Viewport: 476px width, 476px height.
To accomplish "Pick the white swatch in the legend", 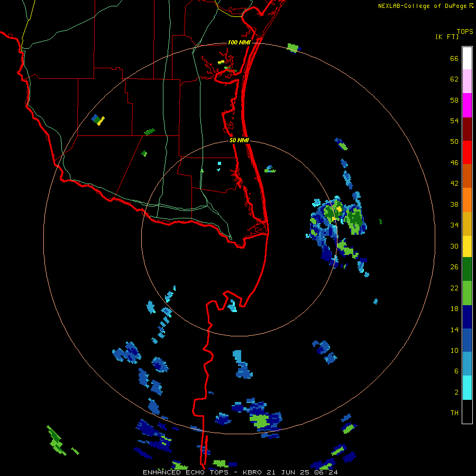I will [467, 58].
